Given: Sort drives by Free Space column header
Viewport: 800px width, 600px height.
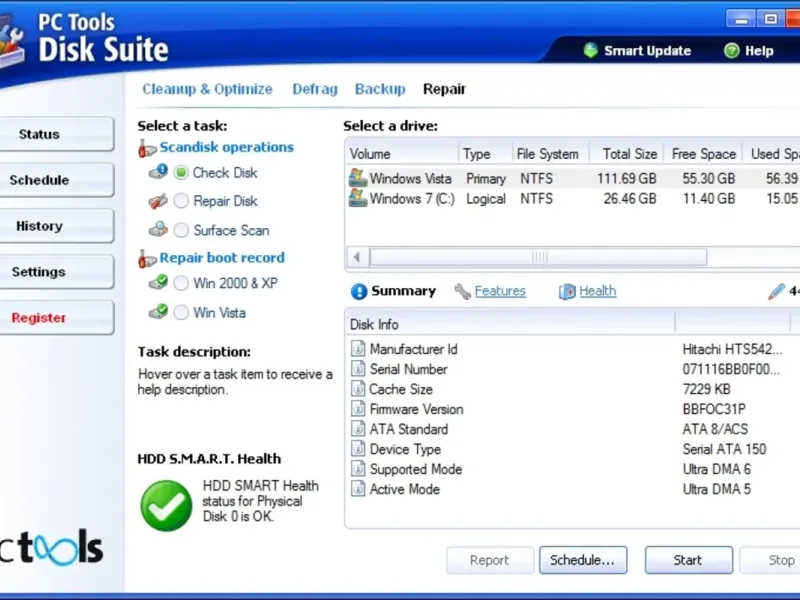Looking at the screenshot, I should 703,154.
